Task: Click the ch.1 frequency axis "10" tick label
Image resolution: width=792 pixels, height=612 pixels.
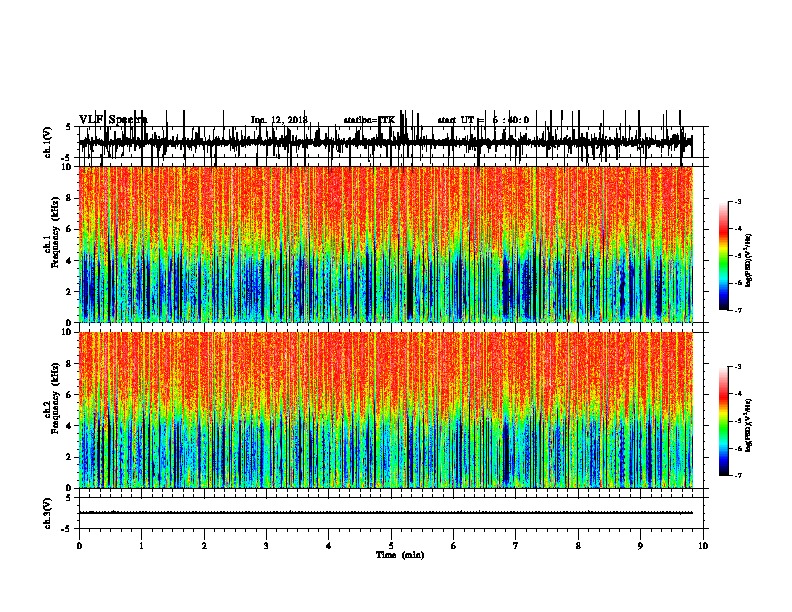Action: (x=68, y=167)
